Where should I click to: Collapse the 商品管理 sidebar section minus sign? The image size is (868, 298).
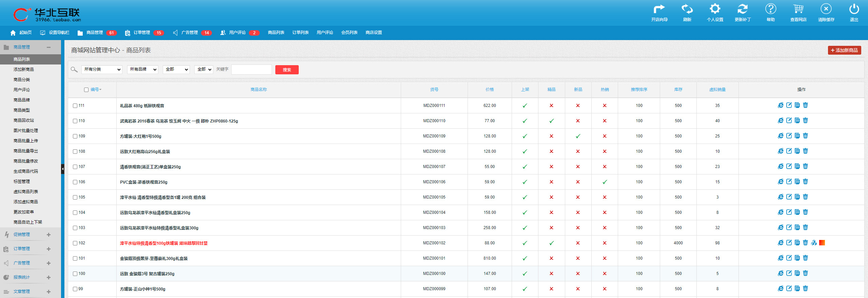(48, 47)
